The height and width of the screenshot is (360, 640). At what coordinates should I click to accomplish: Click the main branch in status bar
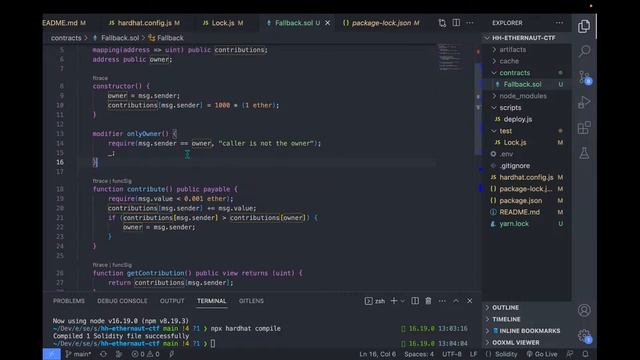pos(78,354)
